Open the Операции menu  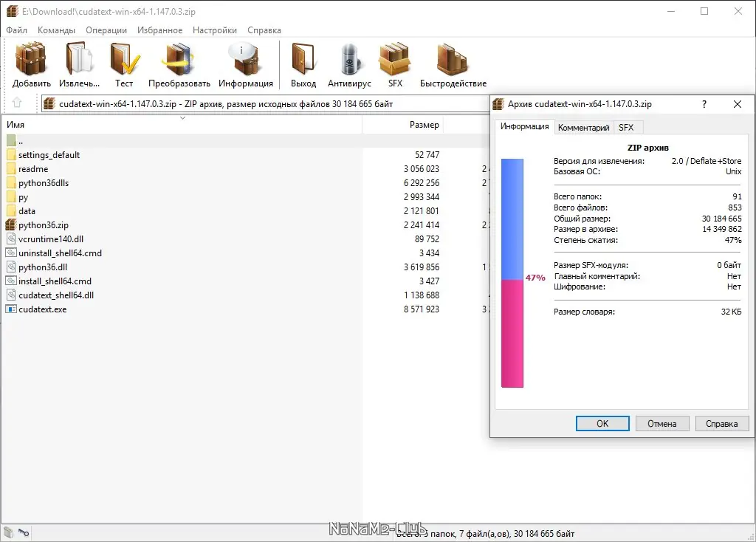(106, 30)
